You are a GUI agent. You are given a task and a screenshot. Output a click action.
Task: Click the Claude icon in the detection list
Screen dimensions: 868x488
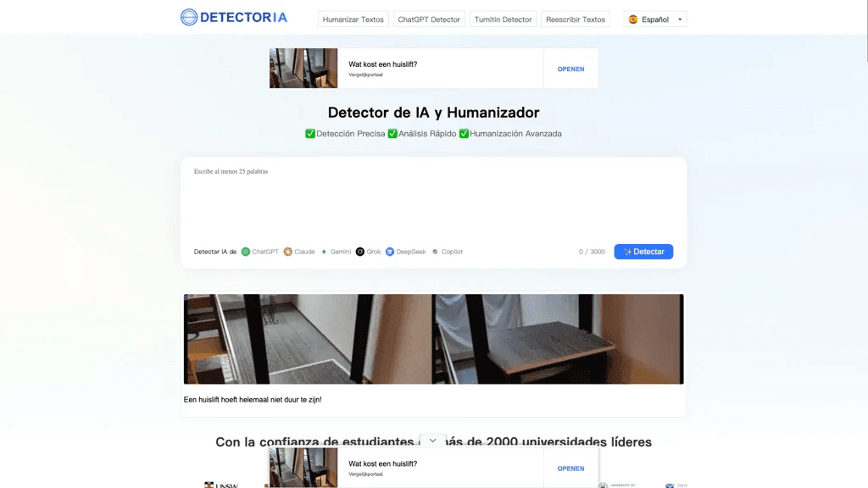[288, 252]
